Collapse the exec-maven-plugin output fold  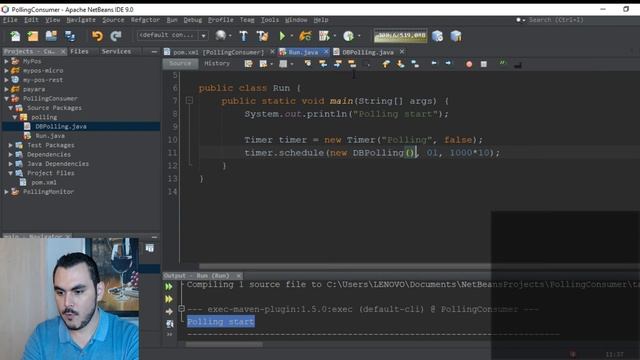pos(182,309)
